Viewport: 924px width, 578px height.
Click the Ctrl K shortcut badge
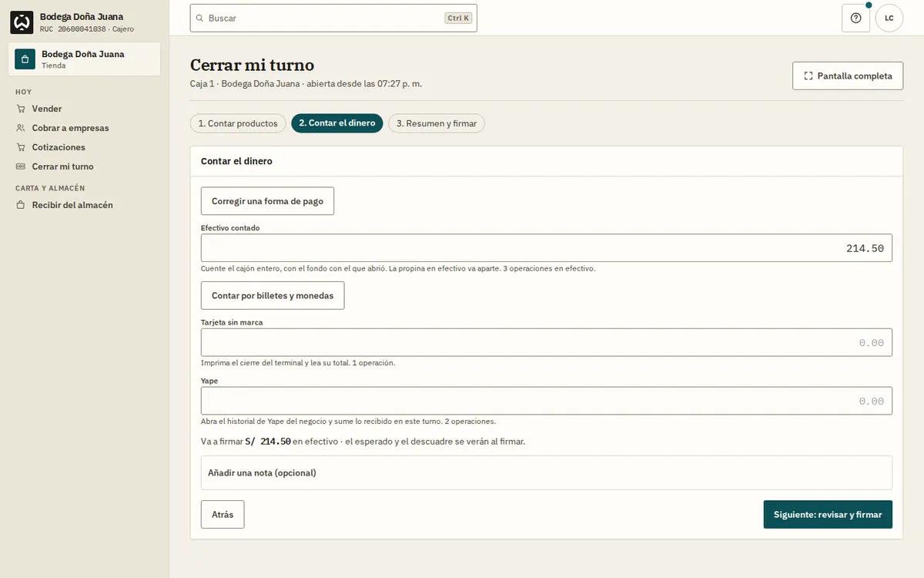458,18
